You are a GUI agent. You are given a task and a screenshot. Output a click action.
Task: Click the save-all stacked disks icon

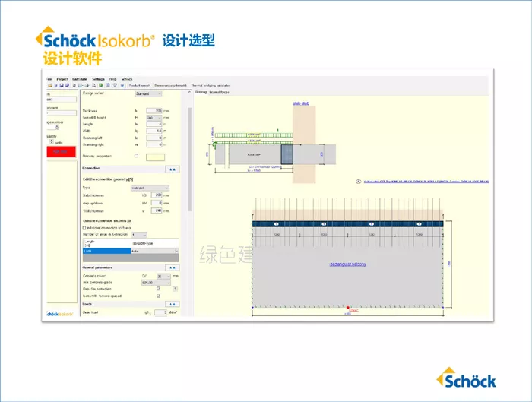[x=67, y=85]
